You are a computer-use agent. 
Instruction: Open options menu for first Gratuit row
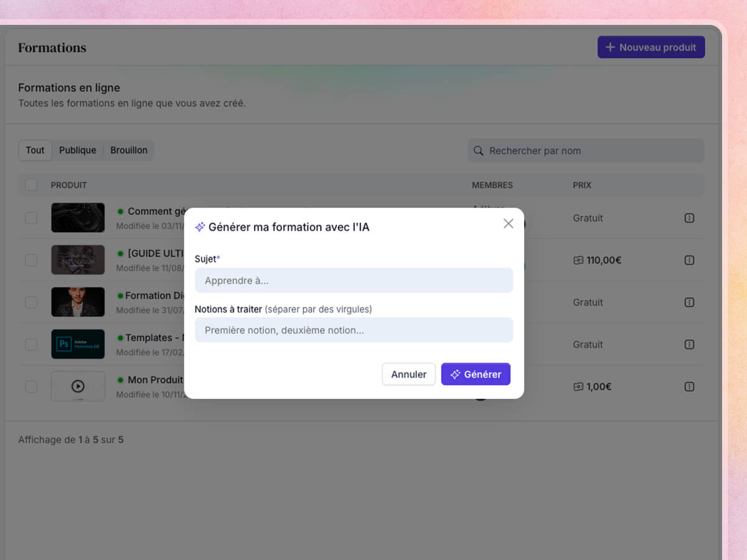click(689, 218)
